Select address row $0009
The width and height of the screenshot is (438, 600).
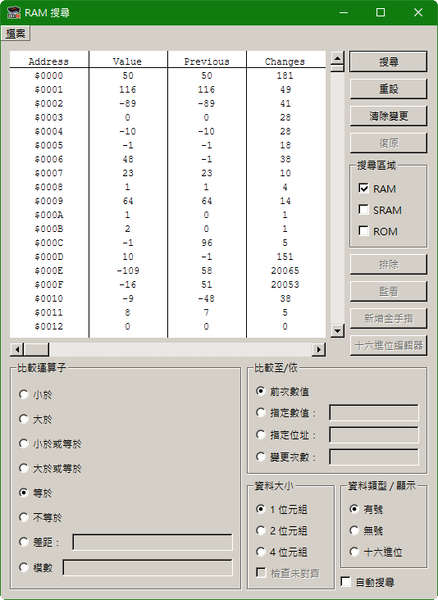click(x=168, y=201)
